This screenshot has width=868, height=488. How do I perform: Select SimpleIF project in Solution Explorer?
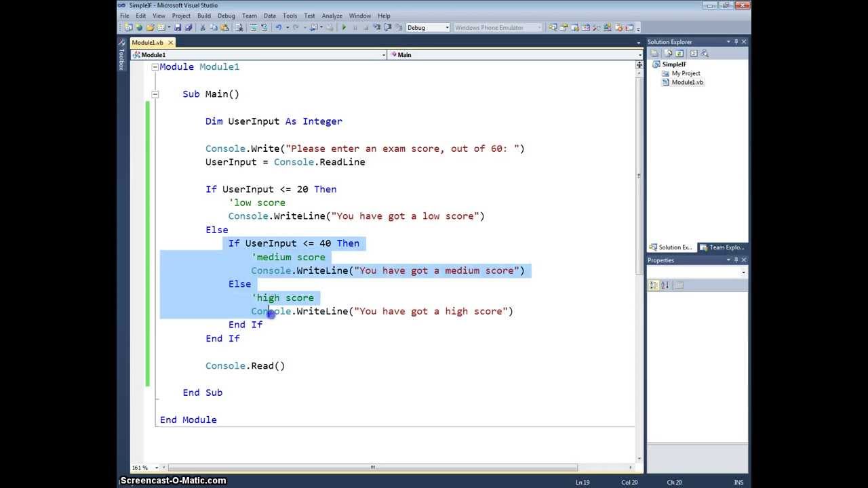point(674,64)
